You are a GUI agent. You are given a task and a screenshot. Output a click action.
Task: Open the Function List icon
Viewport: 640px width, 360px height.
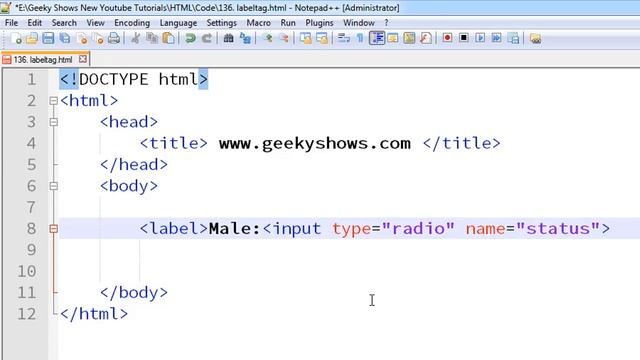click(425, 38)
